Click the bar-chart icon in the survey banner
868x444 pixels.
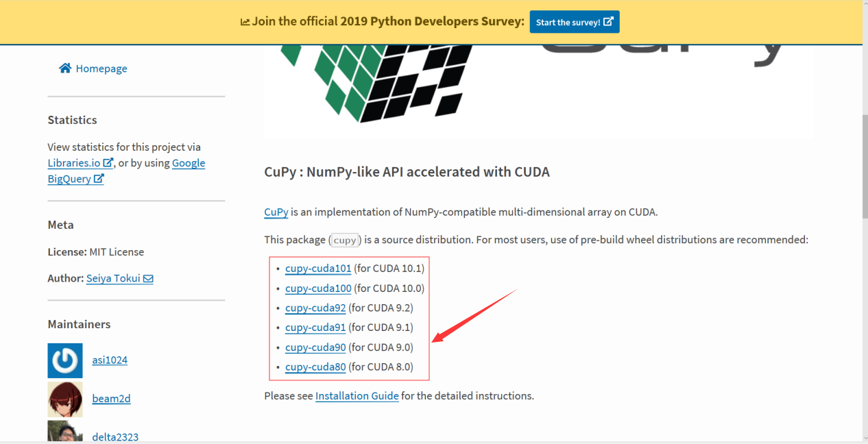[x=245, y=21]
